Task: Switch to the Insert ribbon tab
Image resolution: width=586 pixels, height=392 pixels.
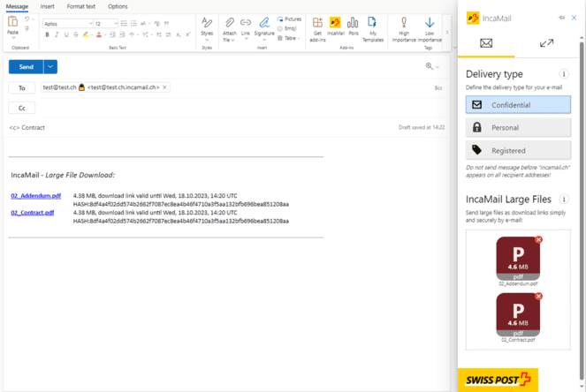Action: pyautogui.click(x=47, y=6)
